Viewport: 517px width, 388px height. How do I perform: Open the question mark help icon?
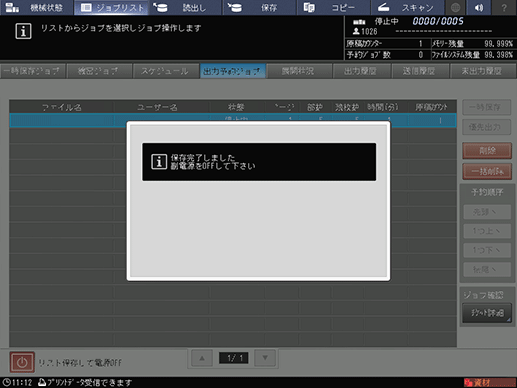[x=504, y=7]
